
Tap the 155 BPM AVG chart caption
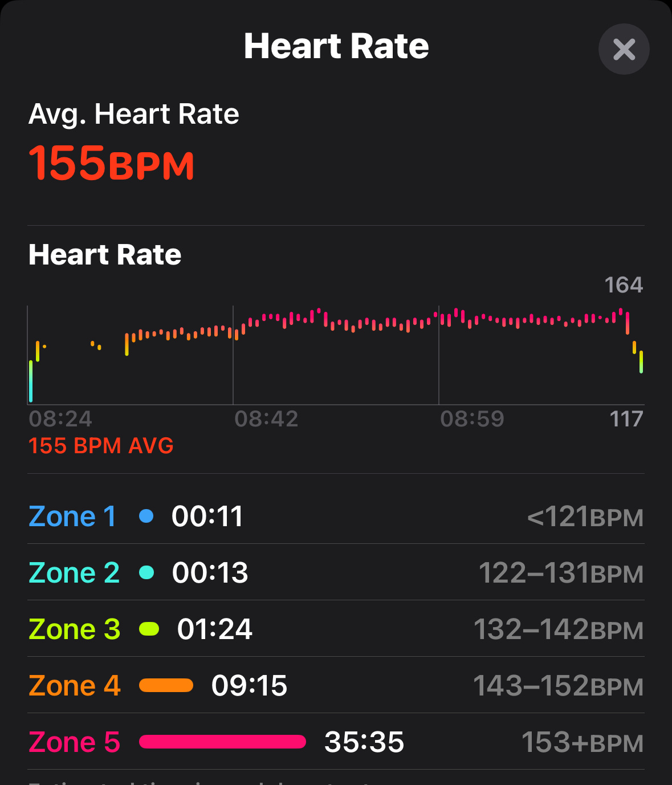101,446
